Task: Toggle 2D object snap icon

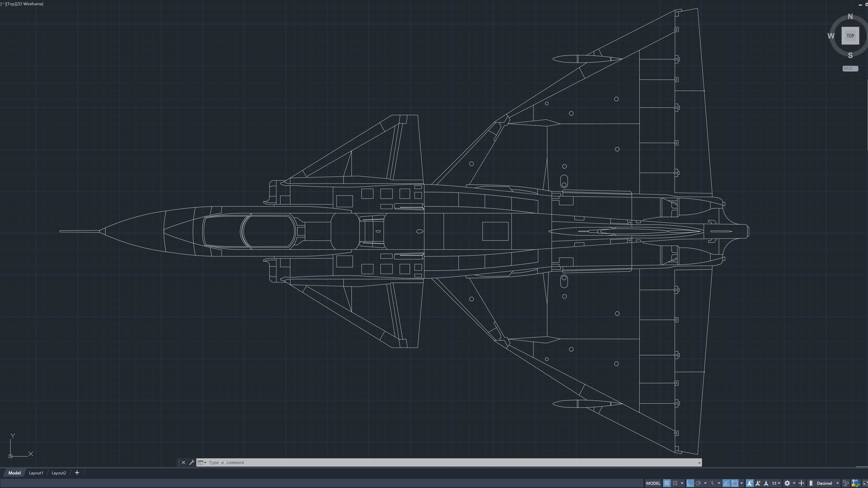Action: (735, 483)
